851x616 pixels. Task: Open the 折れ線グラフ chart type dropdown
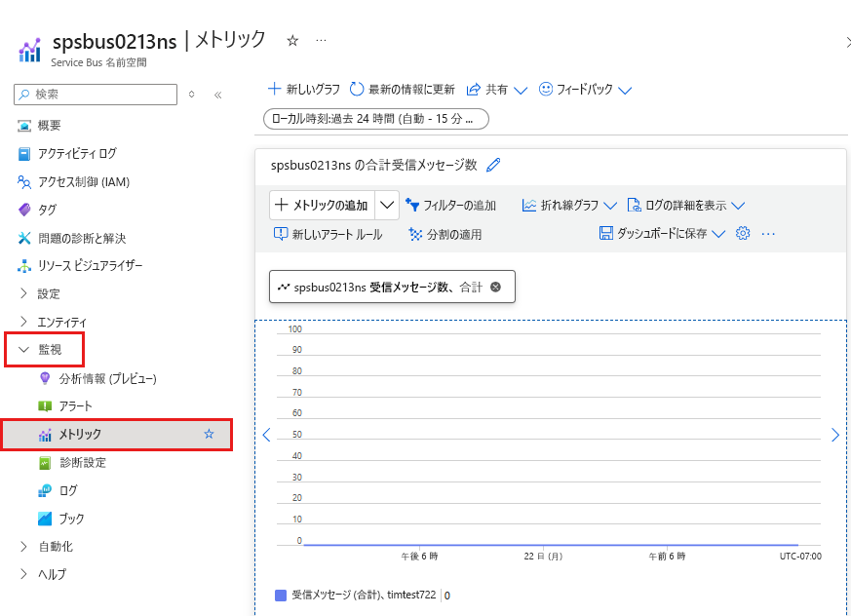569,205
